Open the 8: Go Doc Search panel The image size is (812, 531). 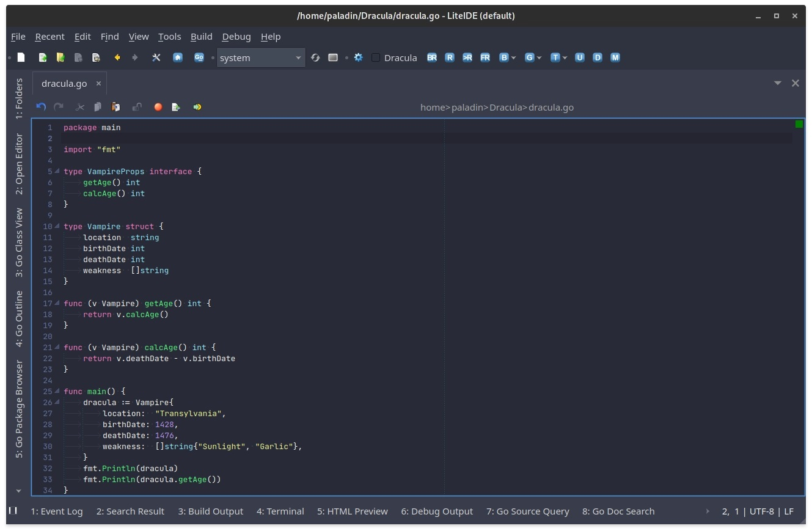(618, 511)
